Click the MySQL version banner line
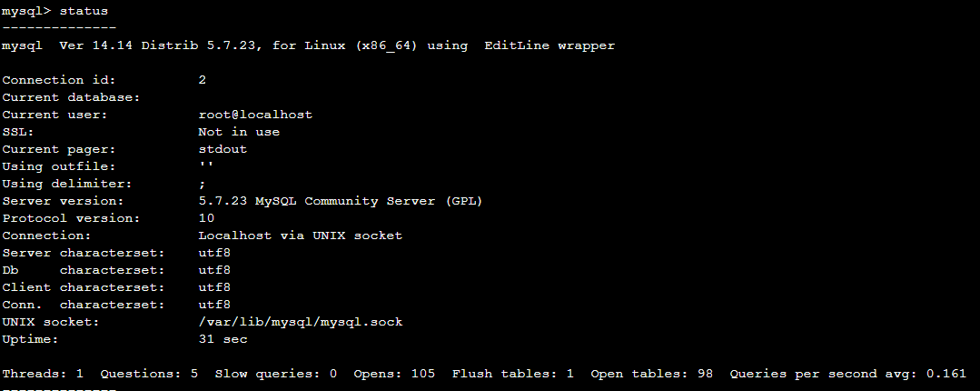 pos(309,45)
